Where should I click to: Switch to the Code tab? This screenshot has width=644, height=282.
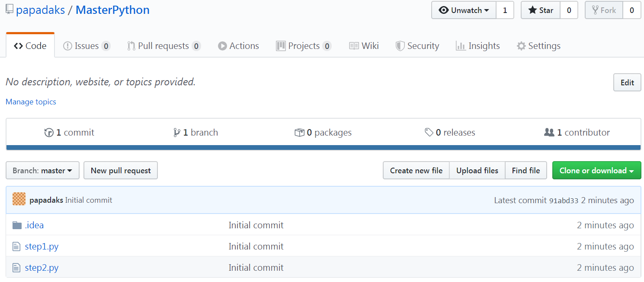coord(30,45)
